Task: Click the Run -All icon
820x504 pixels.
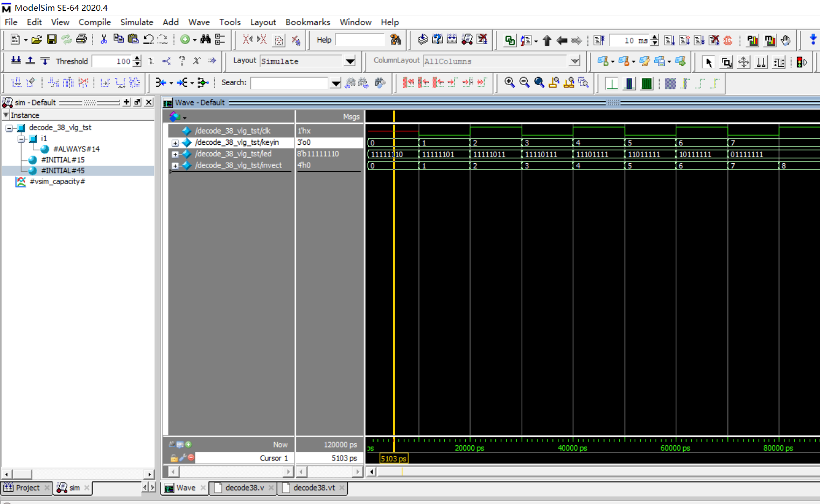Action: (x=699, y=40)
